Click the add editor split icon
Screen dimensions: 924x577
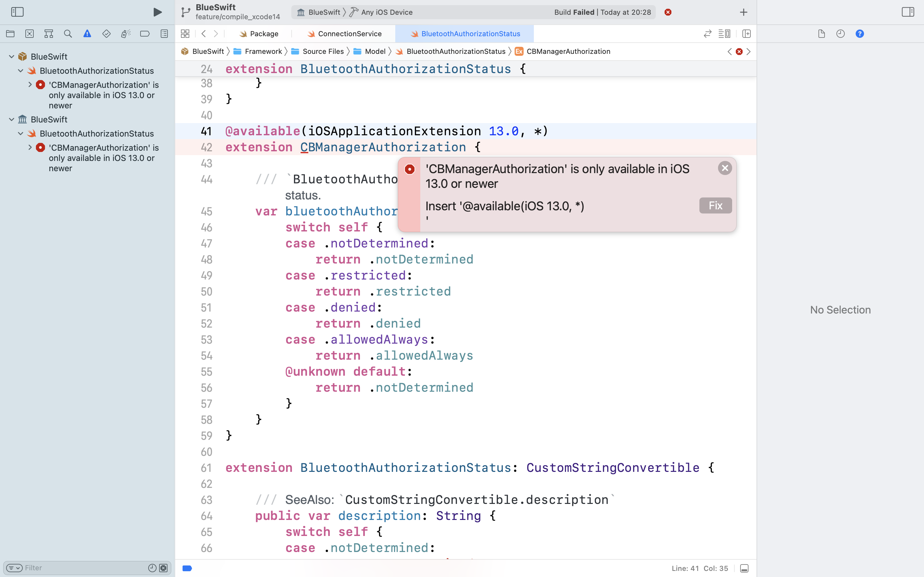[747, 34]
